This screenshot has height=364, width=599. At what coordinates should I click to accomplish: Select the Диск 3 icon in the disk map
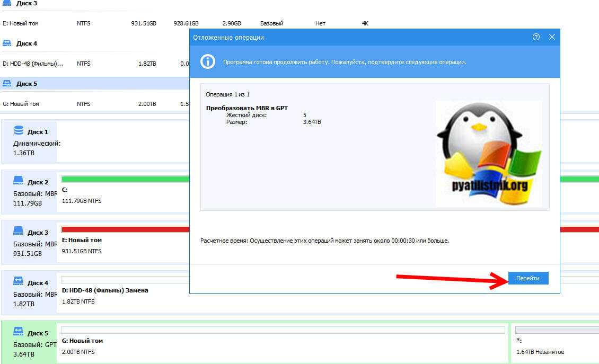coord(19,231)
